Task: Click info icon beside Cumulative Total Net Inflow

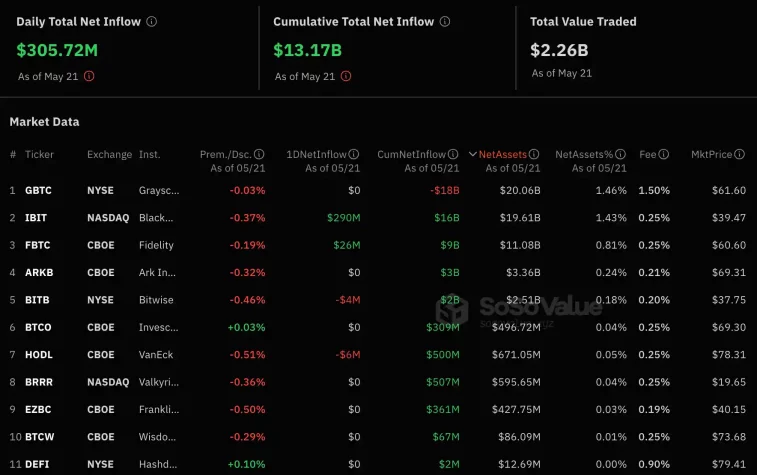Action: coord(445,22)
